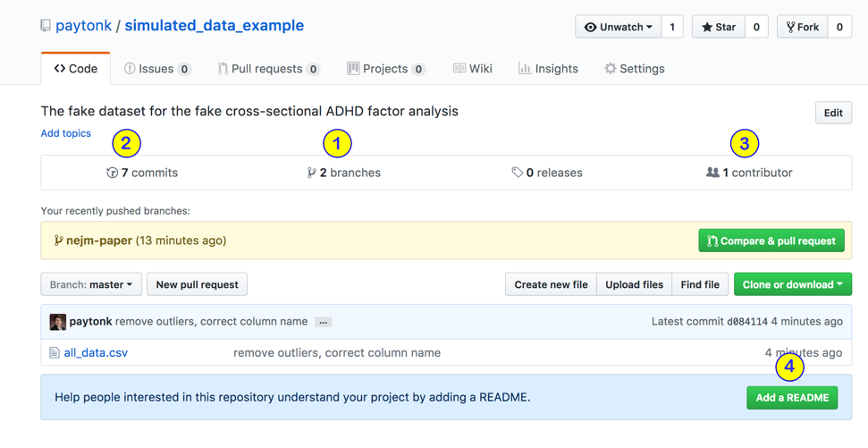Click the stargazers count next to Star
This screenshot has height=448, width=868.
click(x=756, y=27)
